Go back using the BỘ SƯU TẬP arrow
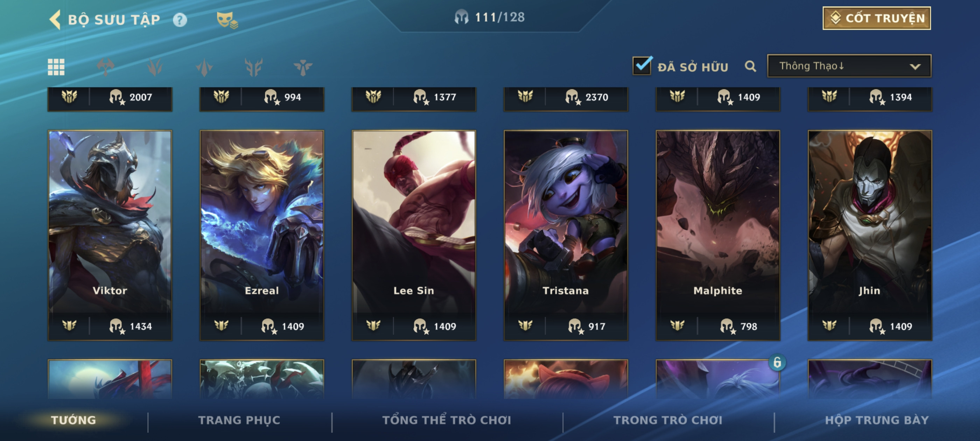Viewport: 980px width, 441px height. point(55,19)
